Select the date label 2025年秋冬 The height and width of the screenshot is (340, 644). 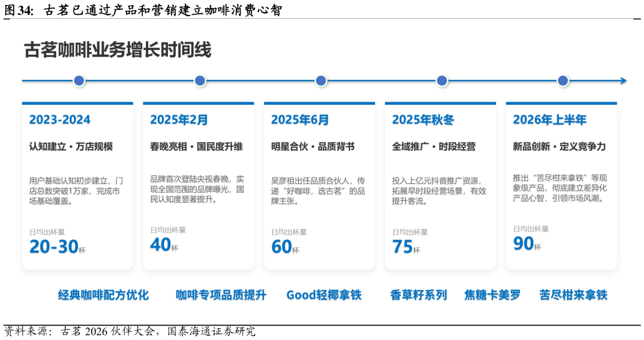(423, 120)
